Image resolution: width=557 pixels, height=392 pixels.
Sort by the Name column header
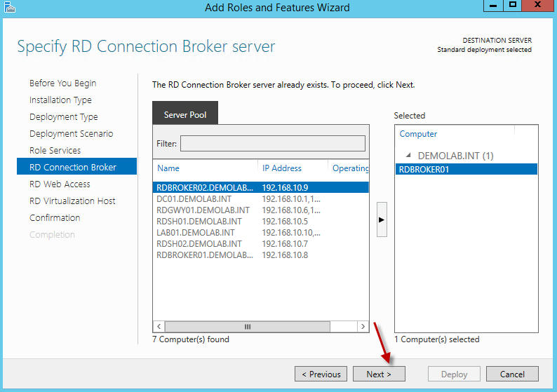pos(168,168)
